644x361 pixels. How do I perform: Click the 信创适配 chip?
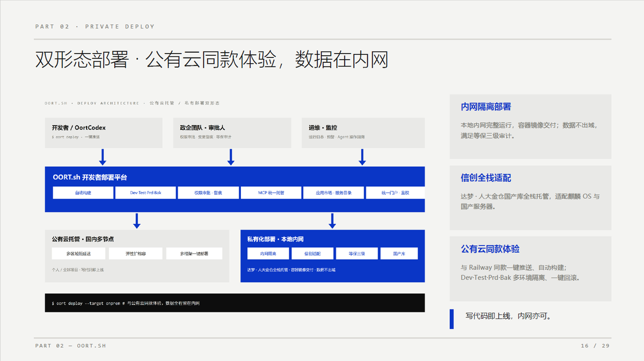(313, 254)
